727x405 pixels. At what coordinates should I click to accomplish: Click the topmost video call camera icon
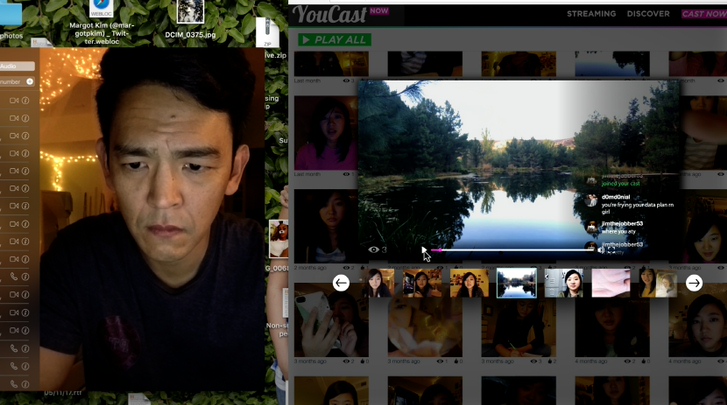pyautogui.click(x=14, y=100)
